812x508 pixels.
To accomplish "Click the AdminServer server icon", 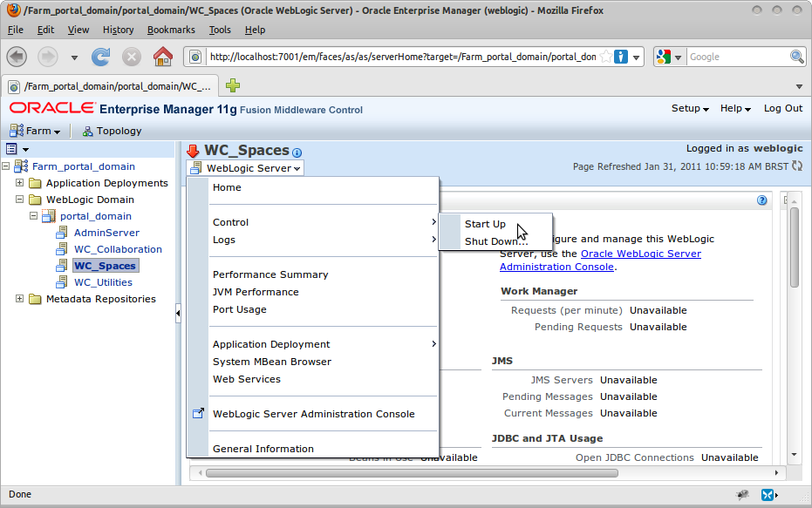I will (x=62, y=233).
